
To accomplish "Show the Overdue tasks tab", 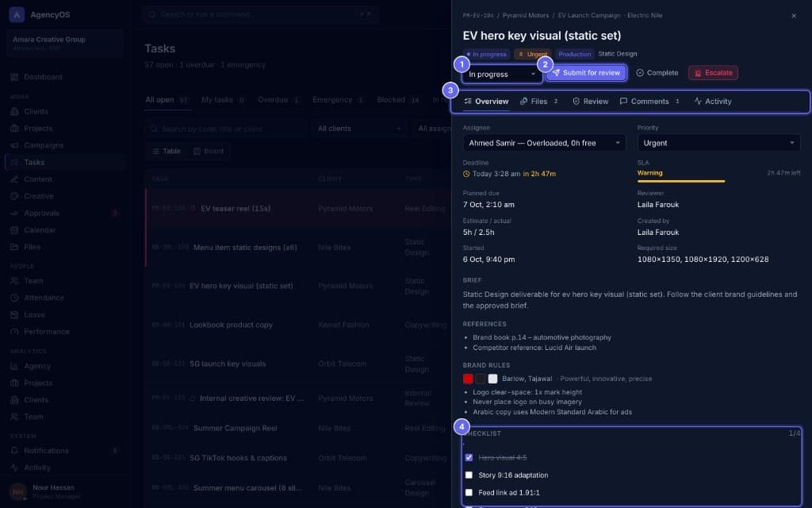I will tap(278, 100).
